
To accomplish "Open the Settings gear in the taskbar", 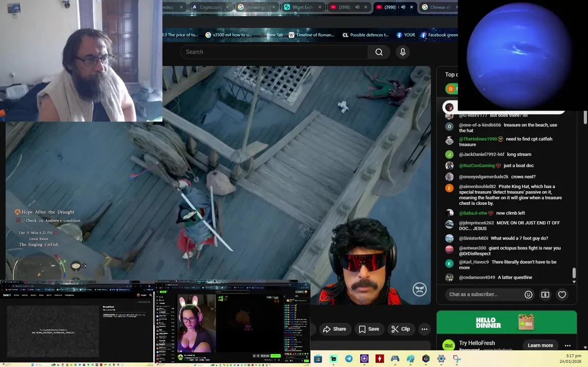I will 441,359.
